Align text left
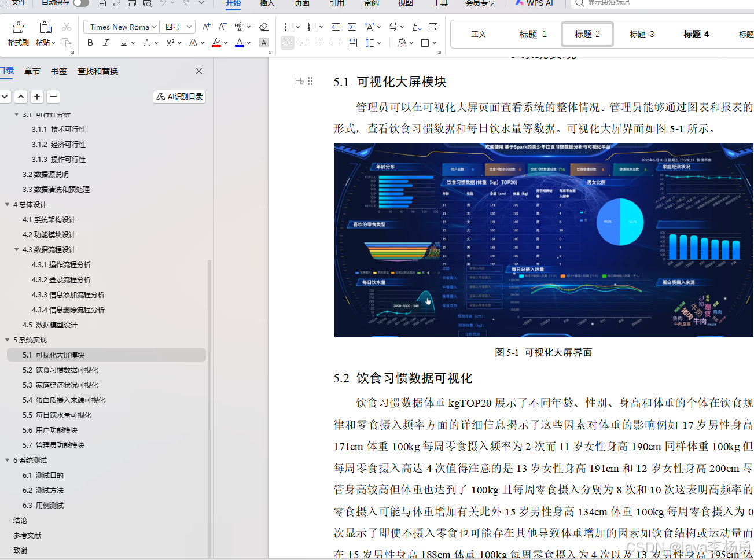 click(287, 43)
